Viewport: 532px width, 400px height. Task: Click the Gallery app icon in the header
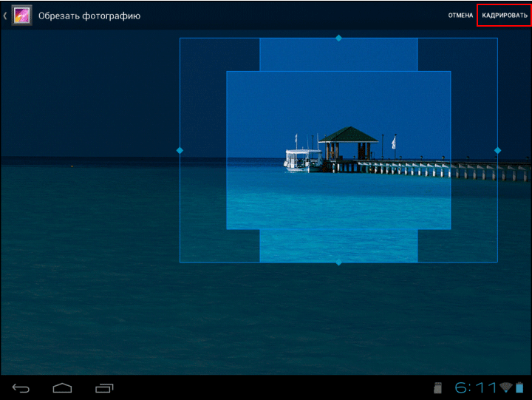point(21,16)
